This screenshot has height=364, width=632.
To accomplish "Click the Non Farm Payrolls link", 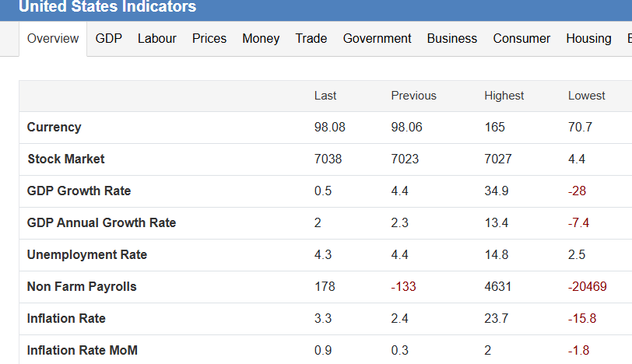I will pyautogui.click(x=82, y=286).
